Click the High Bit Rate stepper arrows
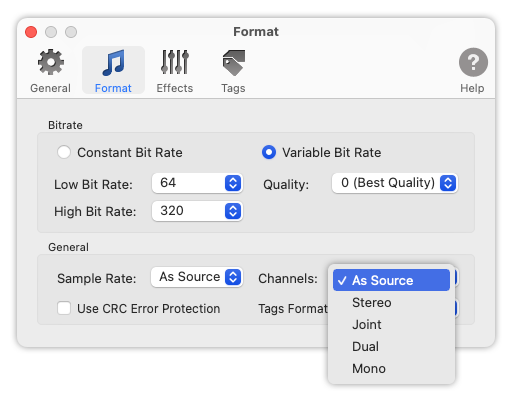 point(233,211)
